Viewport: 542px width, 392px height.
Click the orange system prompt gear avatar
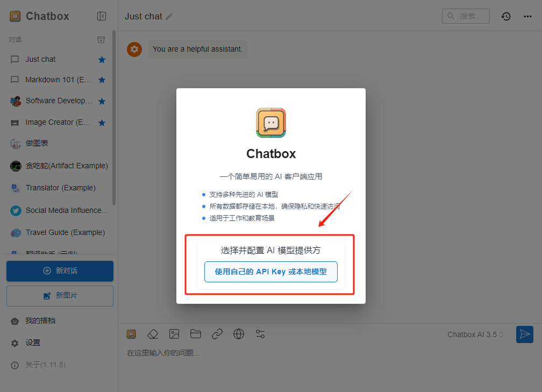pos(134,49)
